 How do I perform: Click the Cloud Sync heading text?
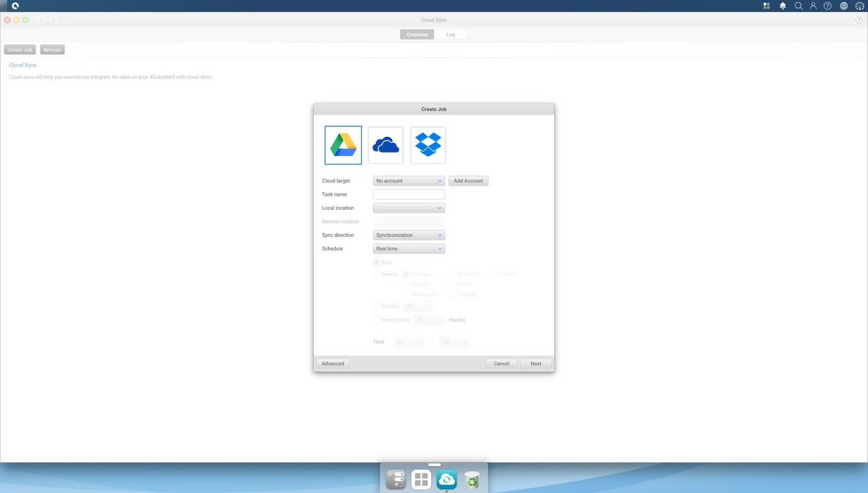pyautogui.click(x=23, y=65)
